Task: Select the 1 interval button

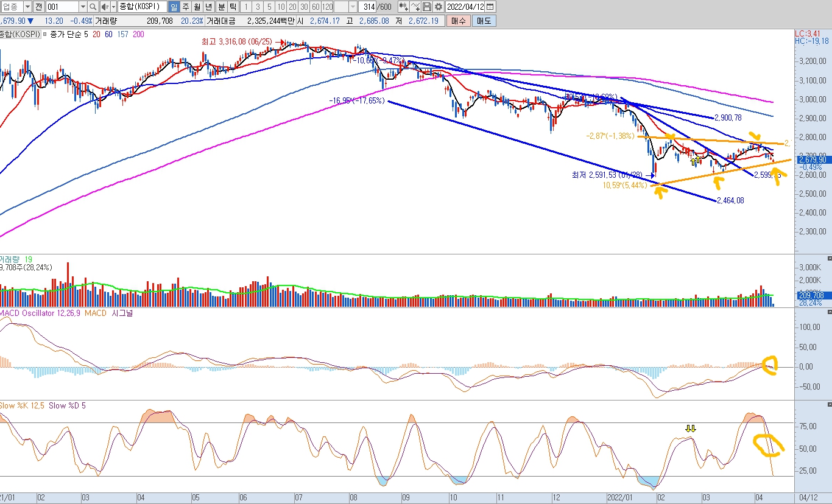Action: pos(245,7)
